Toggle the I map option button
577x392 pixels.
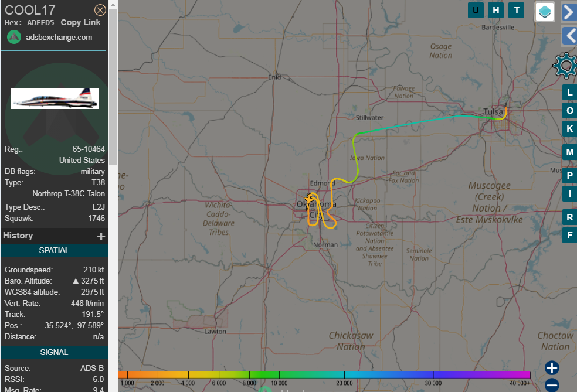(569, 193)
